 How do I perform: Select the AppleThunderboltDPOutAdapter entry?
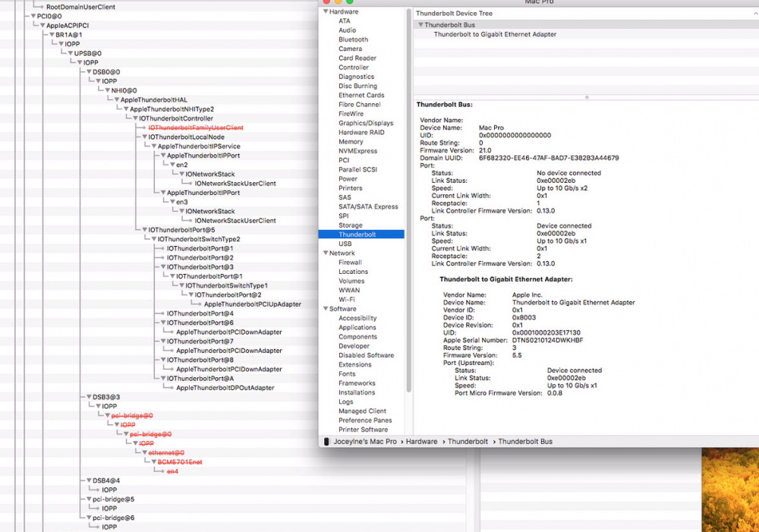(225, 388)
